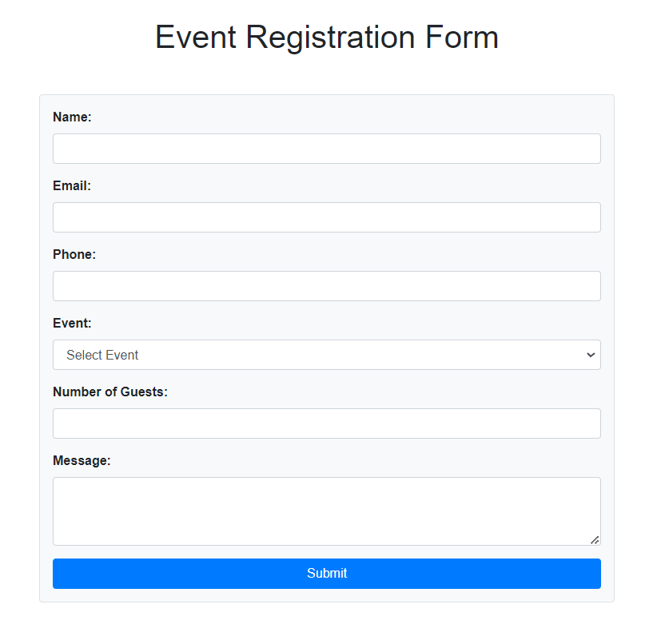Image resolution: width=661 pixels, height=644 pixels.
Task: Click the 'Number of Guests:' label
Action: 110,392
